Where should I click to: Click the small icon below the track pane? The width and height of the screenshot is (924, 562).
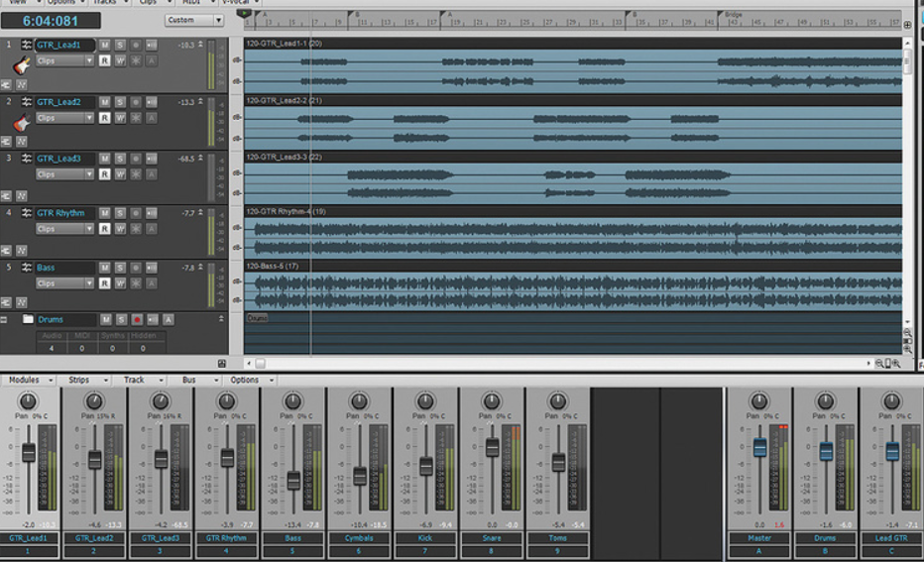click(x=221, y=364)
